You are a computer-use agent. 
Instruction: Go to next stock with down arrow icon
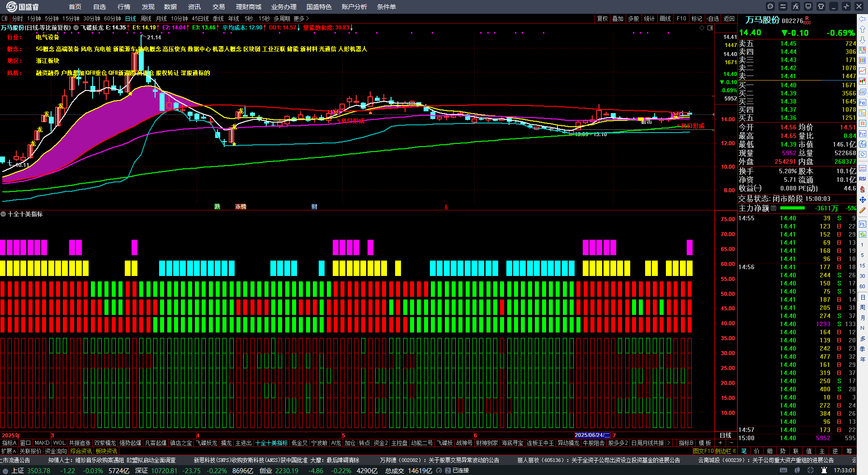(863, 40)
